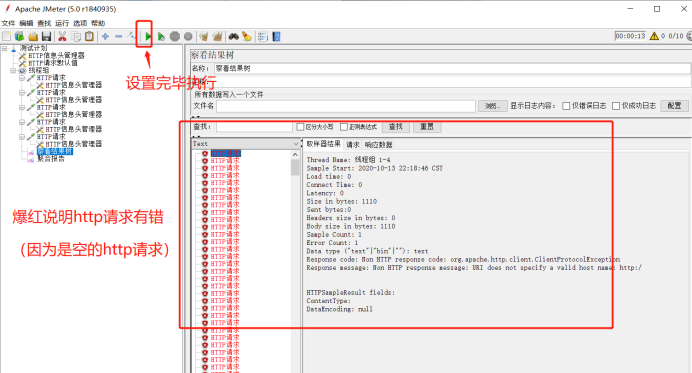Screen dimensions: 692x373
Task: Toggle 区分大小写 checkbox
Action: [300, 127]
